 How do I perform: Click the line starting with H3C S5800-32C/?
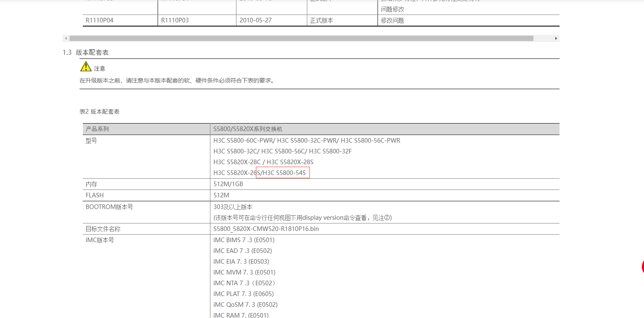(x=282, y=151)
